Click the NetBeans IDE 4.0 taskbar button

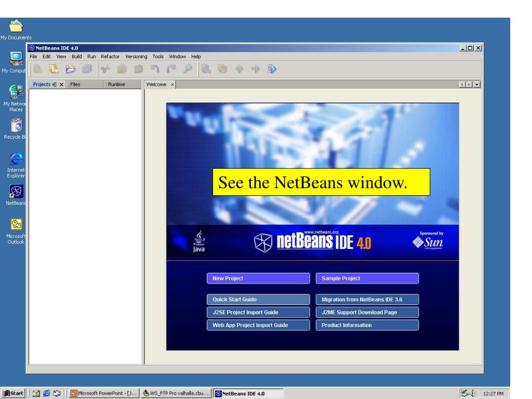pyautogui.click(x=248, y=394)
